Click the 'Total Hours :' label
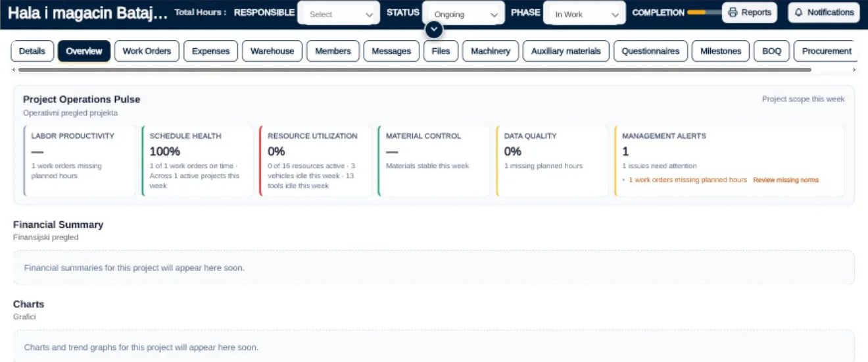The width and height of the screenshot is (868, 362). coord(201,13)
